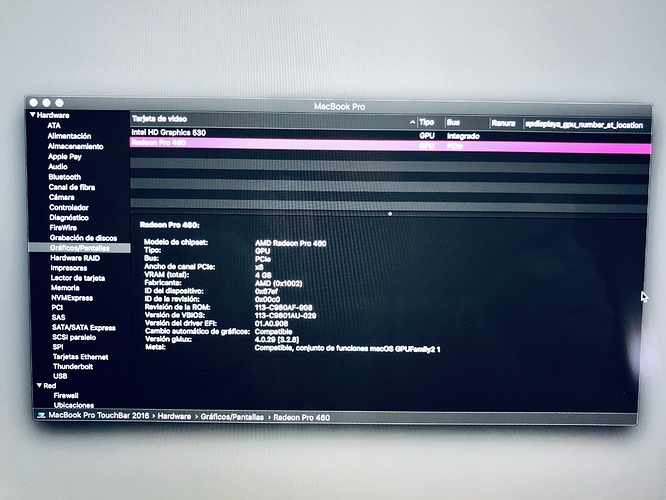Click the VRAM value 4 GB
The width and height of the screenshot is (666, 500).
coord(263,275)
